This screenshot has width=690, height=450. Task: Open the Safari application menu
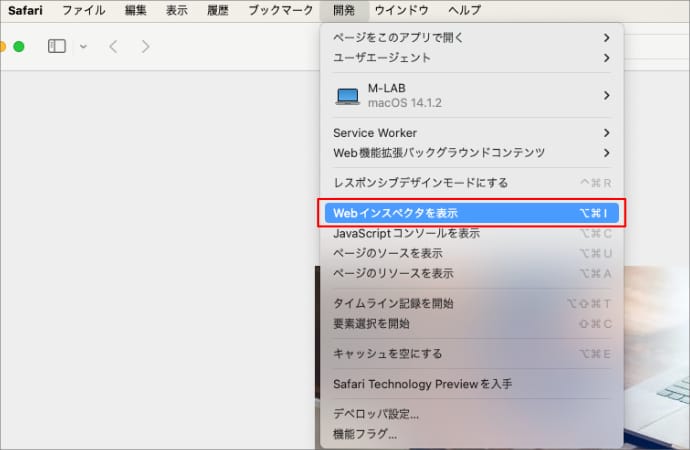click(x=25, y=11)
